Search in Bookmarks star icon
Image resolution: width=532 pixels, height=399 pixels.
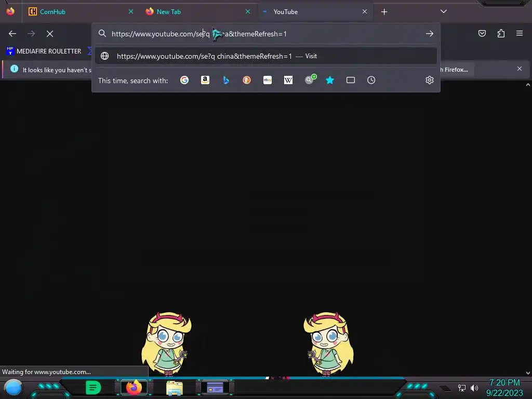coord(330,80)
